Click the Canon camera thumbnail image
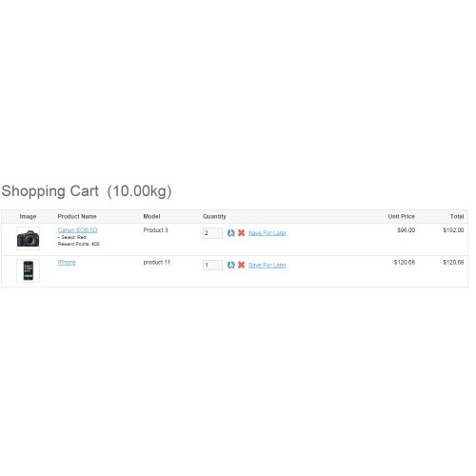Image resolution: width=476 pixels, height=476 pixels. pos(29,238)
